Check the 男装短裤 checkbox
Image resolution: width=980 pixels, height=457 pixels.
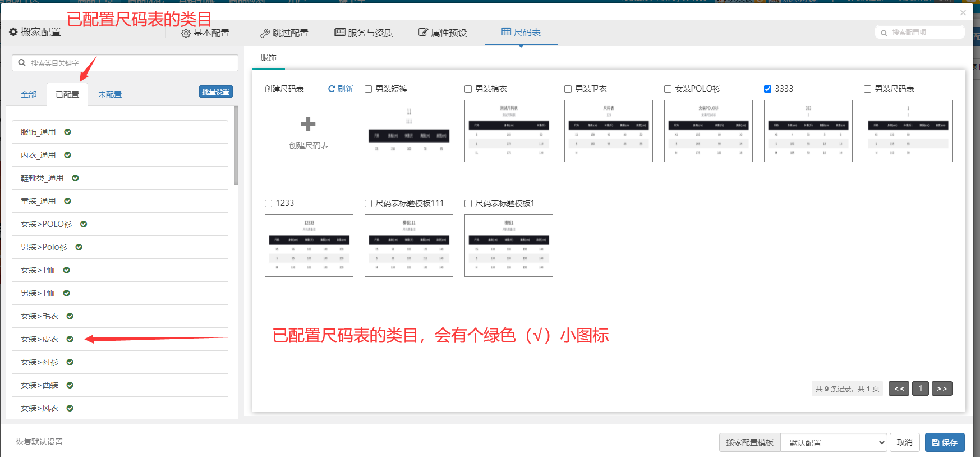(369, 89)
